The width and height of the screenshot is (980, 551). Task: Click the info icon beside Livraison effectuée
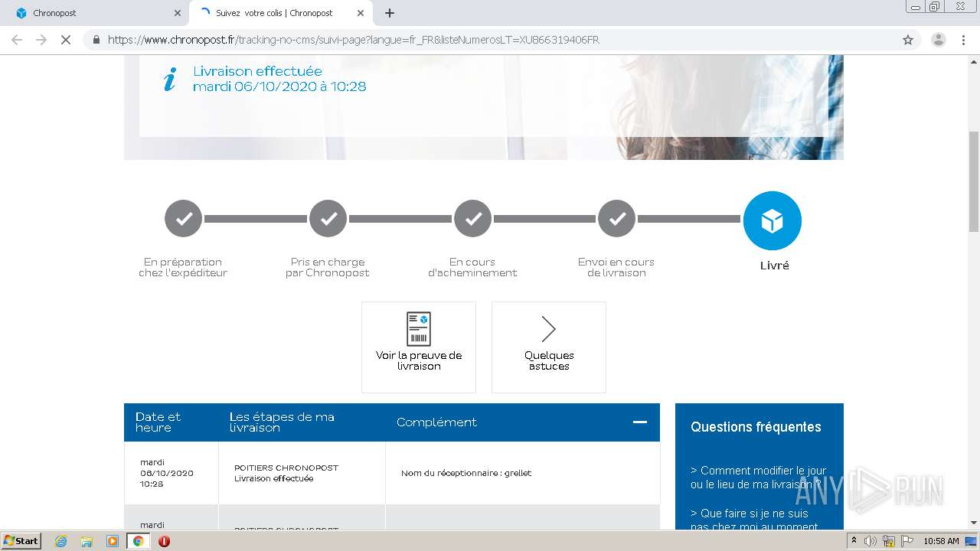[170, 79]
